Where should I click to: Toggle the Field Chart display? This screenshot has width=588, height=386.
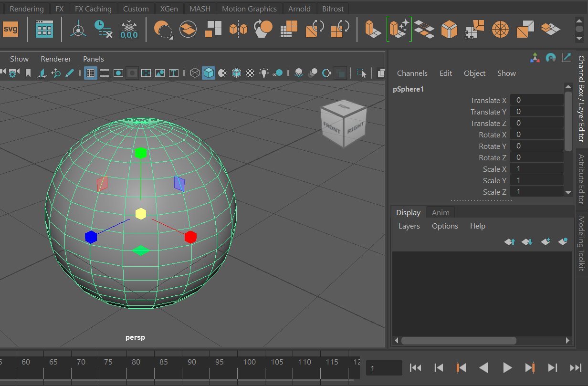(146, 73)
